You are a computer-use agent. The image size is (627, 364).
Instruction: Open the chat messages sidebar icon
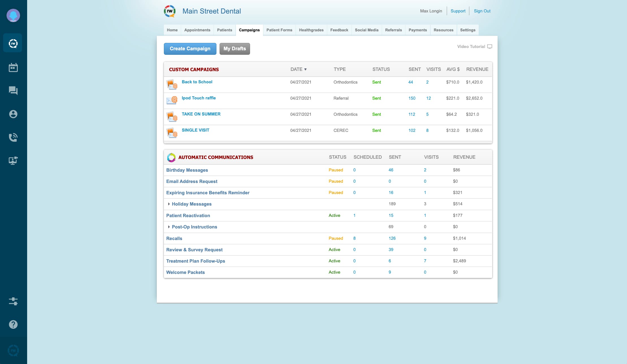(x=13, y=91)
